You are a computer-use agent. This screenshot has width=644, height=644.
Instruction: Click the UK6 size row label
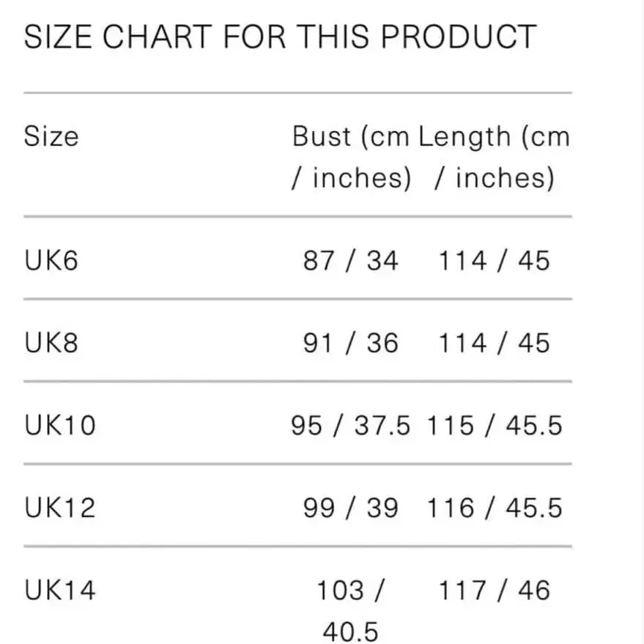tap(51, 261)
